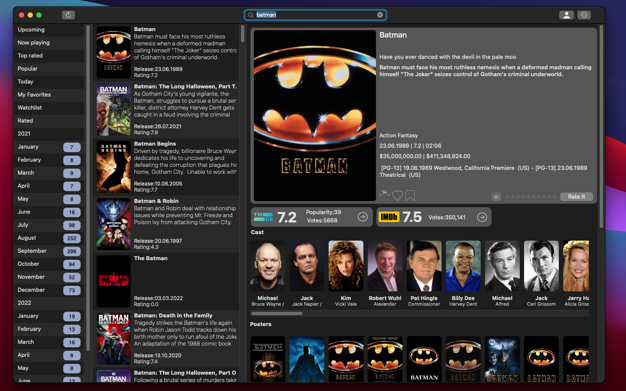Image resolution: width=626 pixels, height=391 pixels.
Task: Toggle the watchlist bookmark icon
Action: [x=410, y=195]
